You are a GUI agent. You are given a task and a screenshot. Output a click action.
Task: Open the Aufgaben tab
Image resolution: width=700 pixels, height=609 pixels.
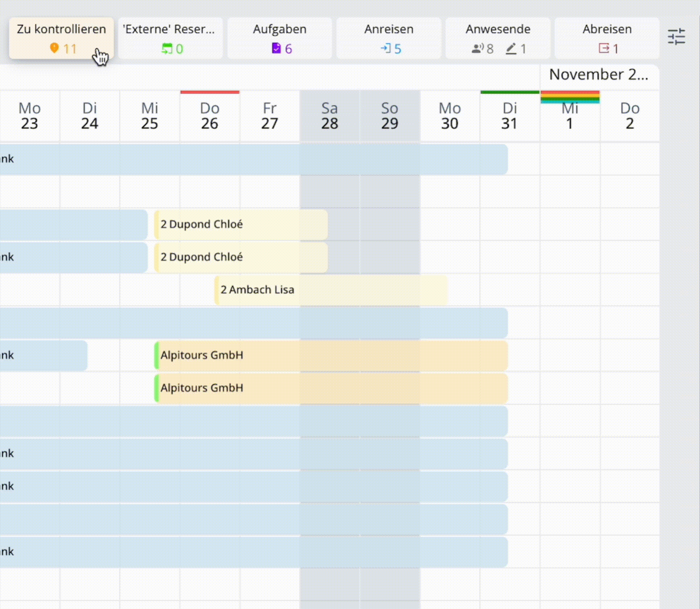click(280, 30)
